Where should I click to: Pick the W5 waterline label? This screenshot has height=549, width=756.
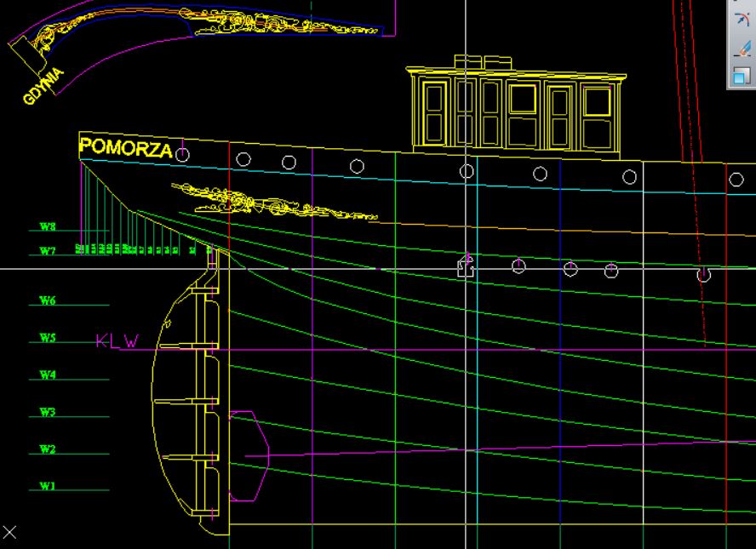47,338
